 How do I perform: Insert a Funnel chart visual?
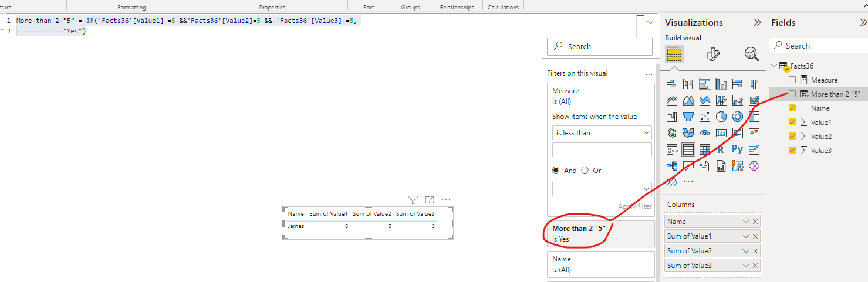click(688, 117)
